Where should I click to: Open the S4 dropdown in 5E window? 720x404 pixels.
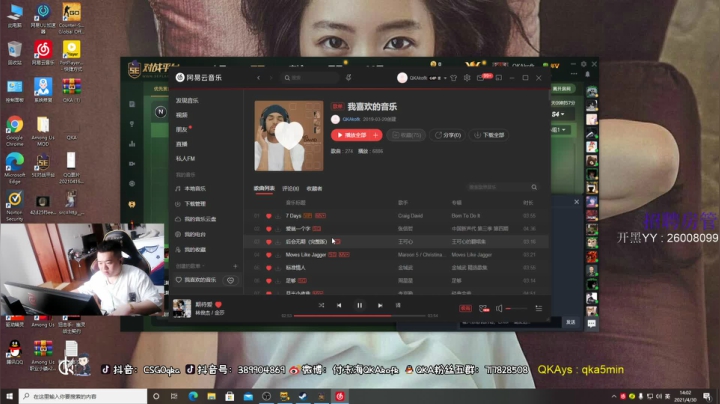[x=558, y=114]
